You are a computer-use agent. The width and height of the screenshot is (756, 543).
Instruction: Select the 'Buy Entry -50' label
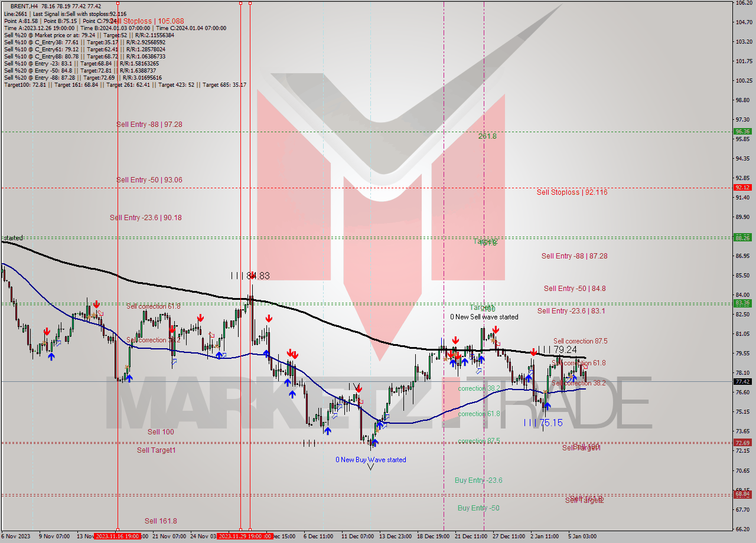tap(478, 508)
